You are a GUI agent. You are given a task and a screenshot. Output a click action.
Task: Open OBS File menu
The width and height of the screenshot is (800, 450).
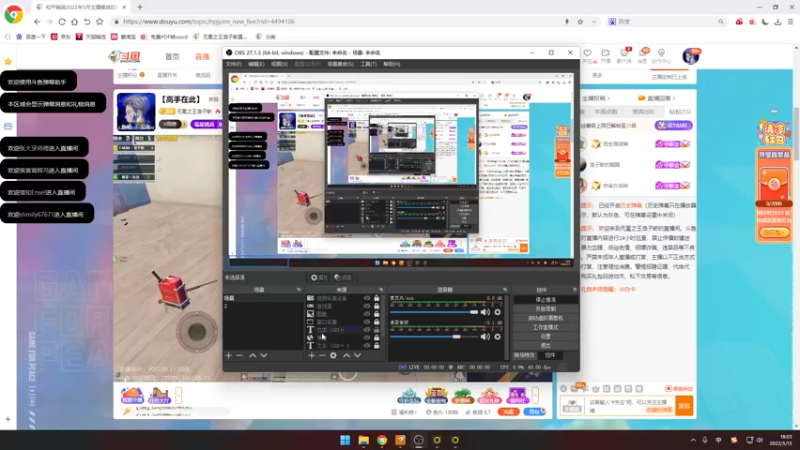coord(233,64)
